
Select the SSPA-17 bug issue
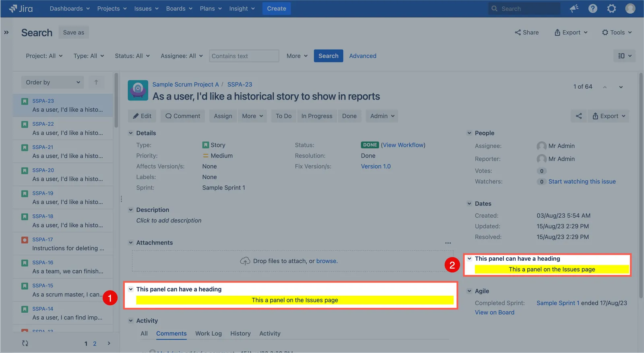[63, 244]
